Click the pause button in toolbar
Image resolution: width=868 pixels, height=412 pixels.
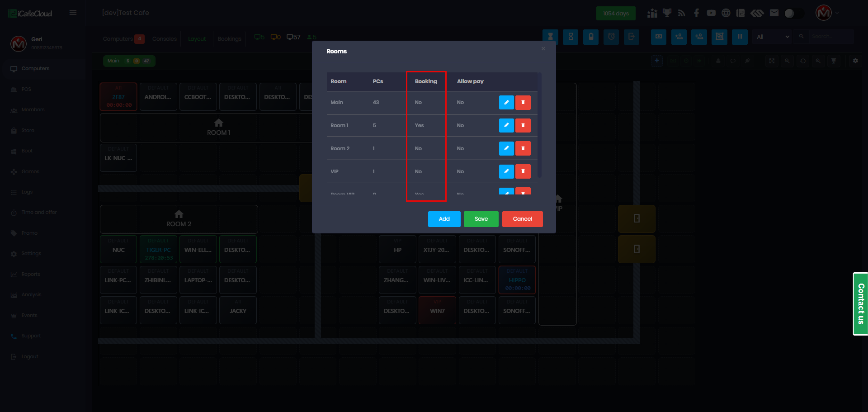740,37
